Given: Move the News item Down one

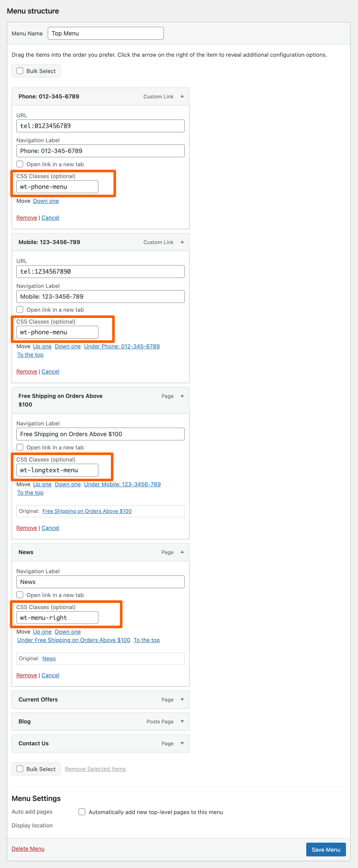Looking at the screenshot, I should [68, 632].
